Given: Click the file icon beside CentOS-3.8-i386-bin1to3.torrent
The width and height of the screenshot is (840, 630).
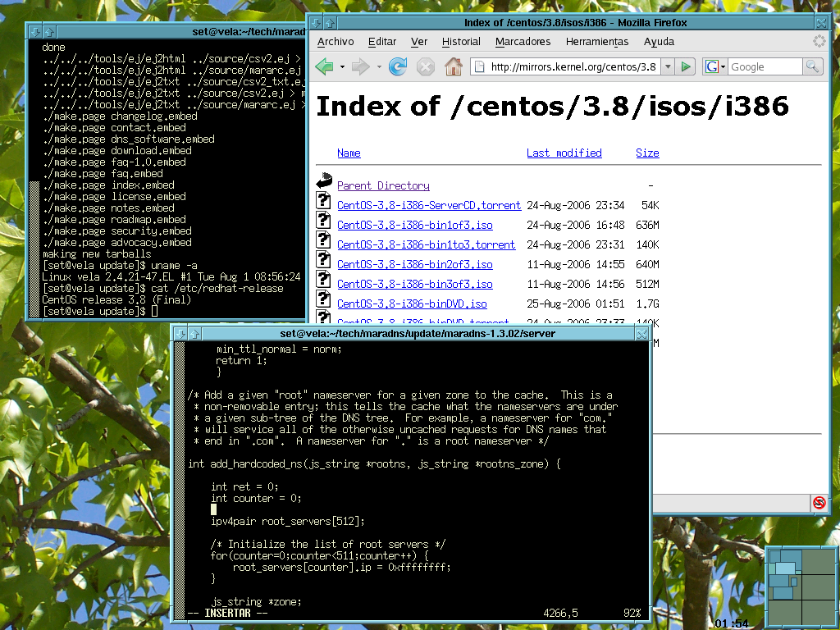Looking at the screenshot, I should [x=323, y=240].
